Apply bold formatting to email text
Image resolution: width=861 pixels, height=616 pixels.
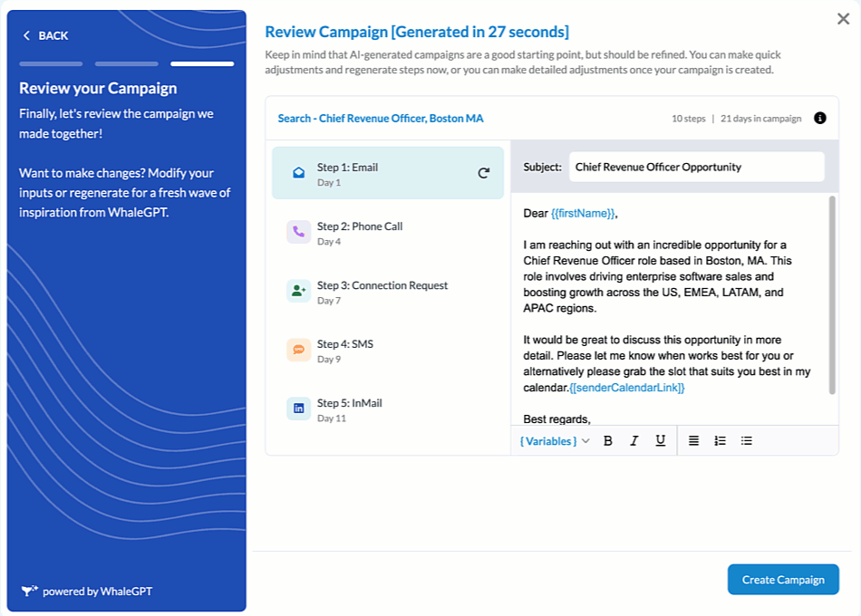coord(608,440)
